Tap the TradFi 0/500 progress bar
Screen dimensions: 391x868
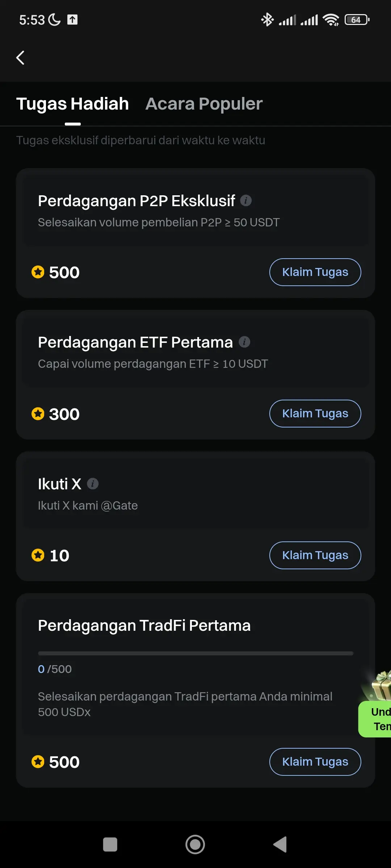[x=195, y=654]
